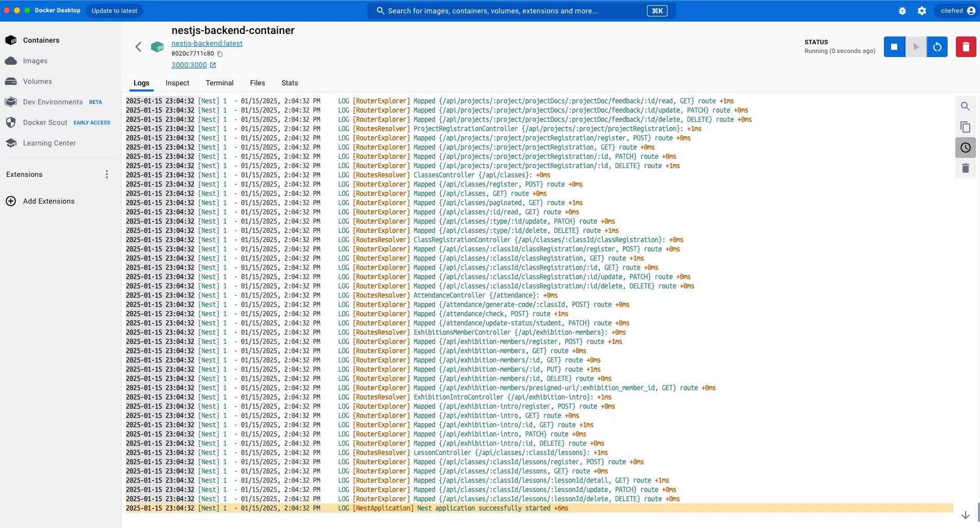Click the external-link icon beside port 3000:3000

click(213, 65)
